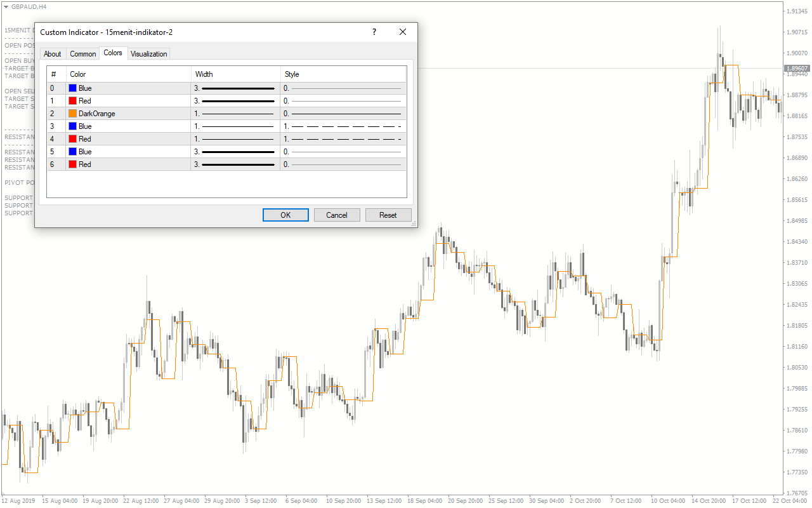Click the current price label 1.89607

pos(797,68)
